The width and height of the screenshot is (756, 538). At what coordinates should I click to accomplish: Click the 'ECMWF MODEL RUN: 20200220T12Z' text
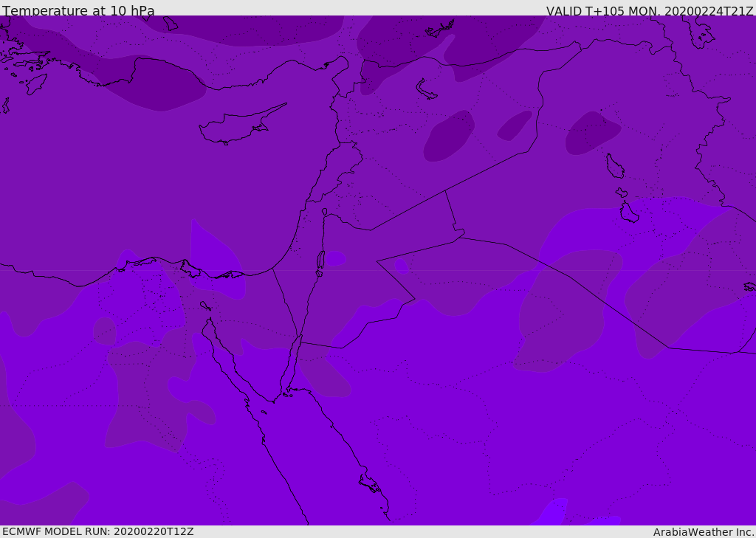click(98, 531)
